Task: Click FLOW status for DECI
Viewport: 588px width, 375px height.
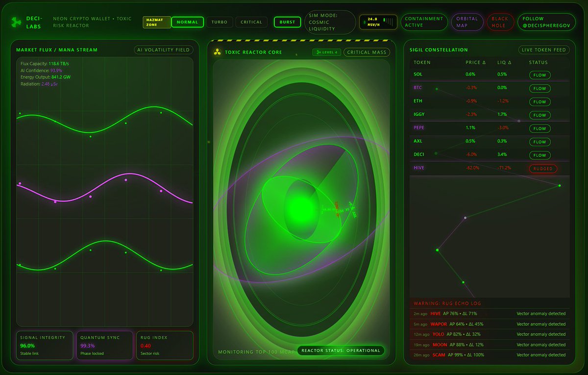Action: pos(539,155)
